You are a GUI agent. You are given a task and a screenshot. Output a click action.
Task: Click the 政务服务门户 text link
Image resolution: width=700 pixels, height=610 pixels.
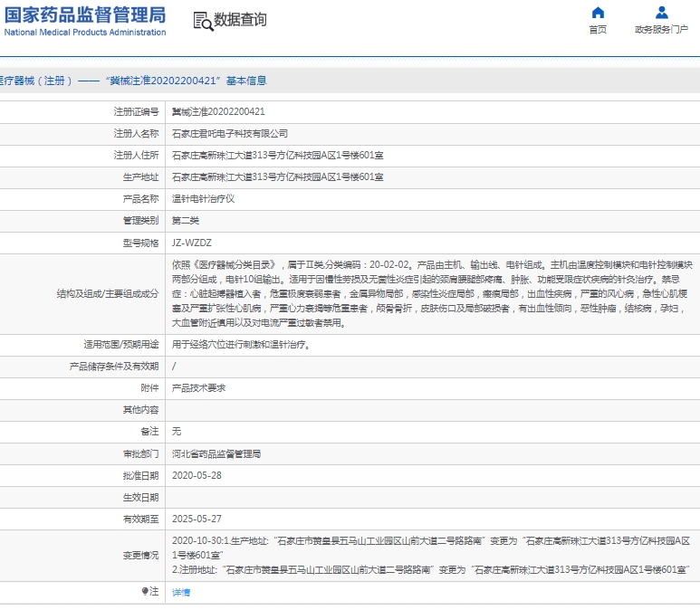click(662, 30)
